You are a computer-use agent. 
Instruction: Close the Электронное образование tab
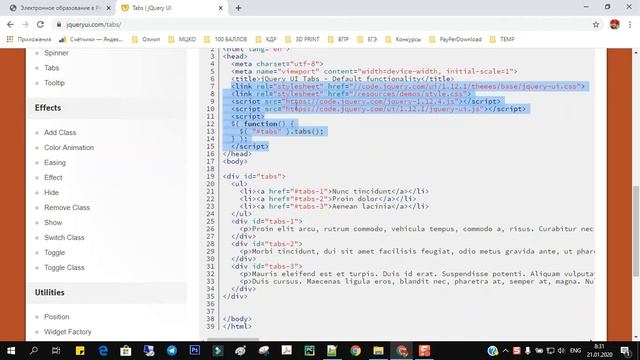pyautogui.click(x=109, y=8)
